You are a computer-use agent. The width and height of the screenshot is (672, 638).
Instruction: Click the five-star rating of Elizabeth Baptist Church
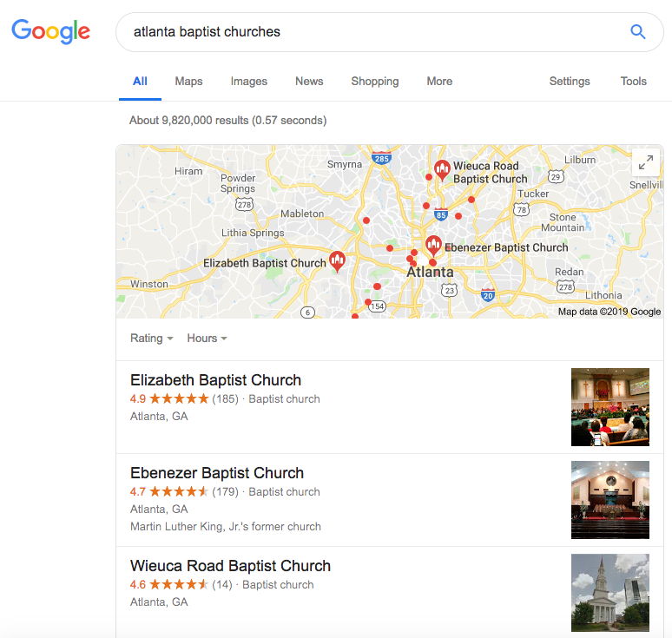(179, 399)
